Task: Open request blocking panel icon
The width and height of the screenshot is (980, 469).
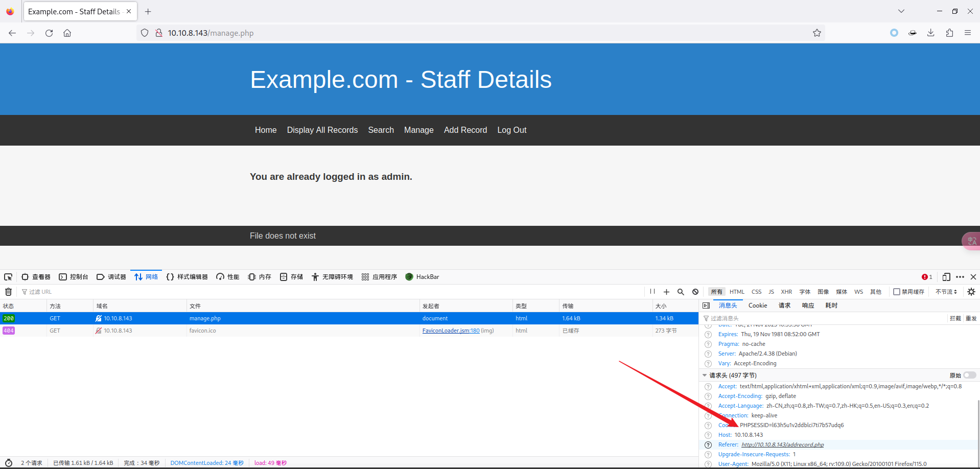Action: [695, 292]
